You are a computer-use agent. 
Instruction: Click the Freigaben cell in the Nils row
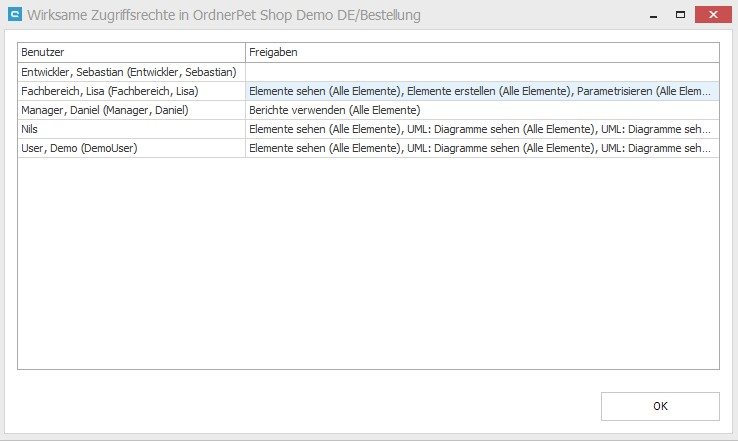coord(480,129)
